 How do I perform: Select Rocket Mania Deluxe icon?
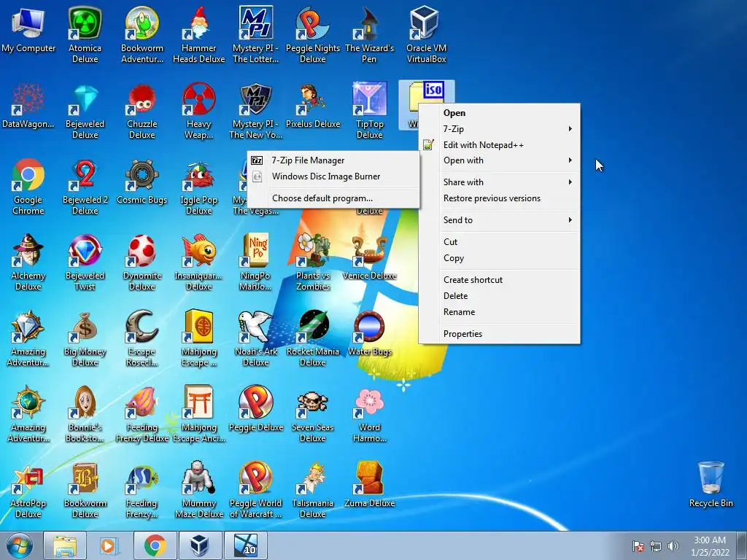pos(312,338)
